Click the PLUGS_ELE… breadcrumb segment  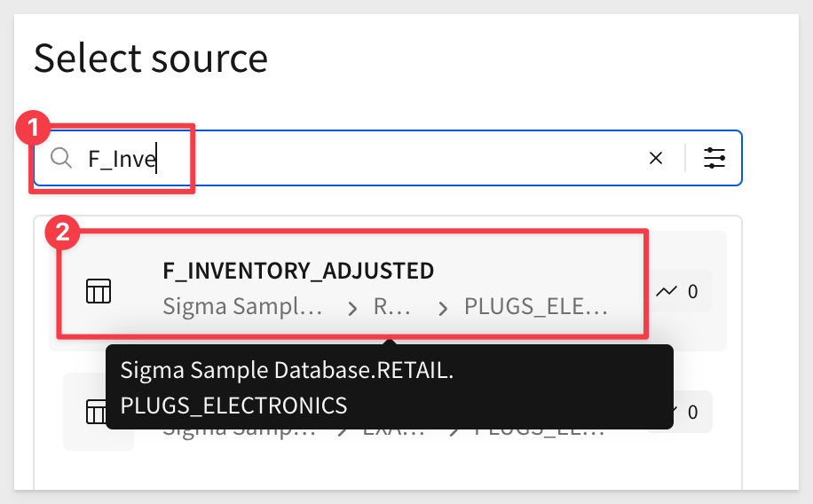(x=535, y=306)
